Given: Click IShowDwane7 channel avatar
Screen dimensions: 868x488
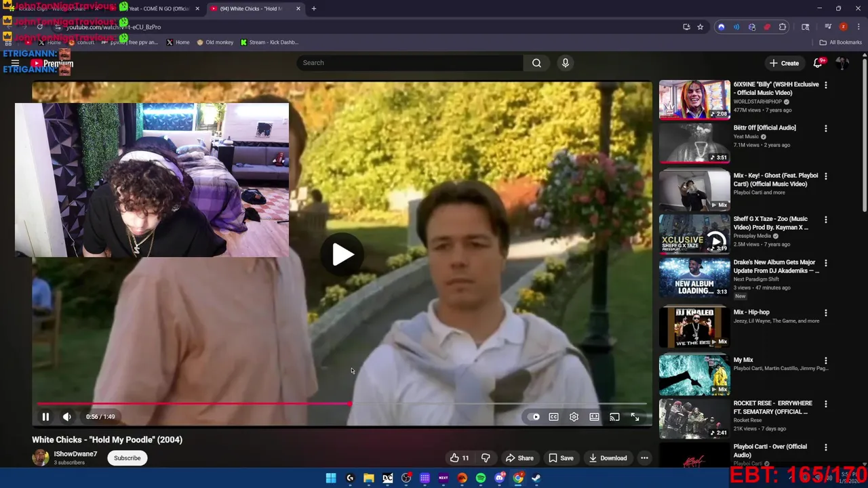Looking at the screenshot, I should point(41,458).
